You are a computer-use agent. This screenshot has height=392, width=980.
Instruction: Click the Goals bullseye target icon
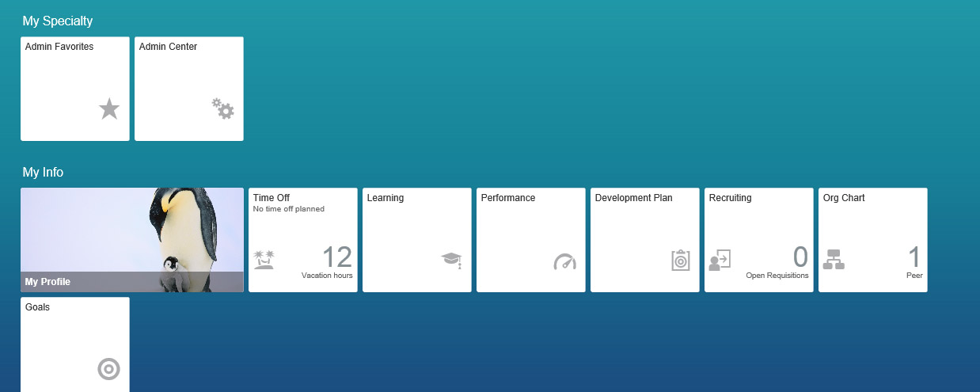coord(109,369)
